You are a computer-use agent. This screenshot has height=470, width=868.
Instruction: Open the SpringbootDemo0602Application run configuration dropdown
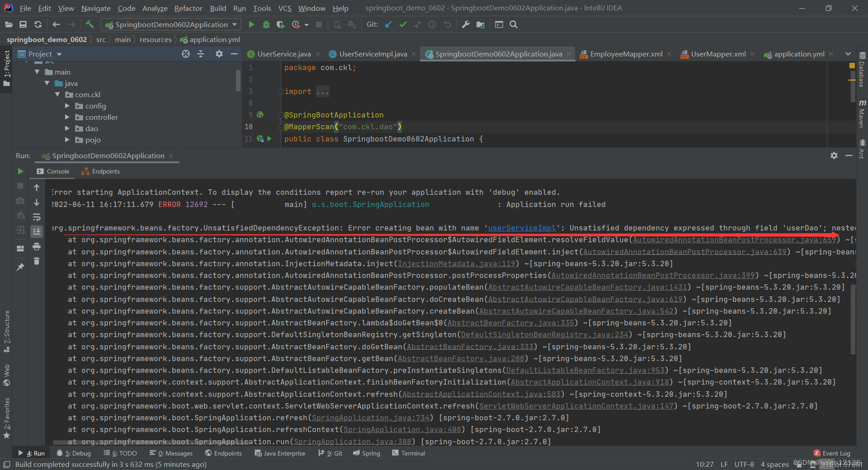[171, 24]
